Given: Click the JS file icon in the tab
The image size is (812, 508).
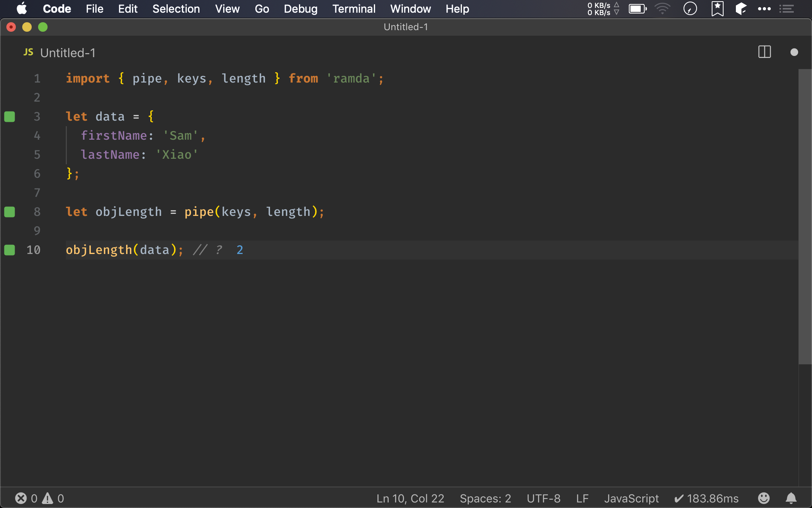Looking at the screenshot, I should click(x=28, y=52).
